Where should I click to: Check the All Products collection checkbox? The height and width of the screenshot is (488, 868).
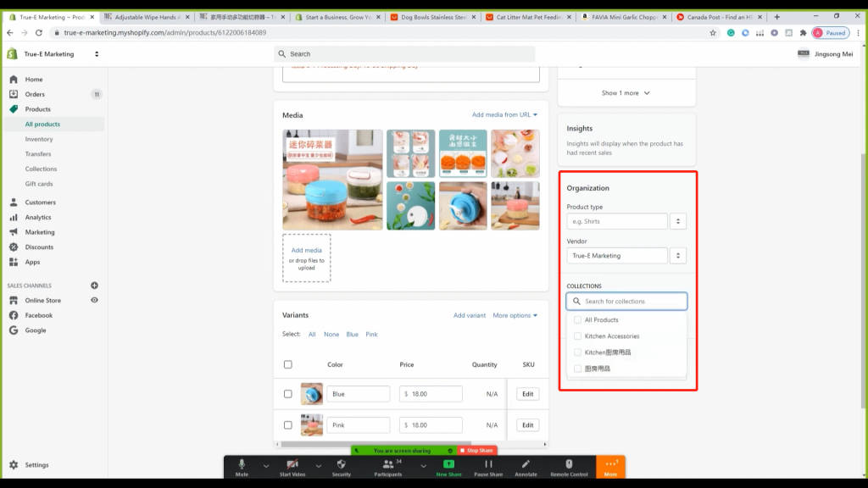point(577,320)
